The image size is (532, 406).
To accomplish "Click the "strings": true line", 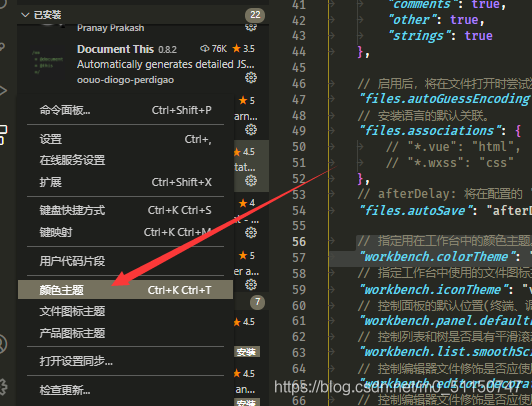I will (x=440, y=36).
